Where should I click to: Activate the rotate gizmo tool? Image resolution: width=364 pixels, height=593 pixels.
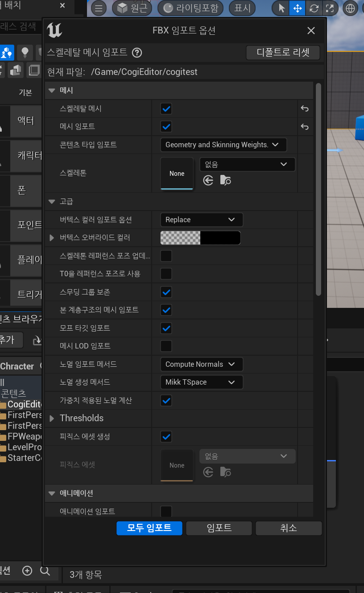click(314, 8)
